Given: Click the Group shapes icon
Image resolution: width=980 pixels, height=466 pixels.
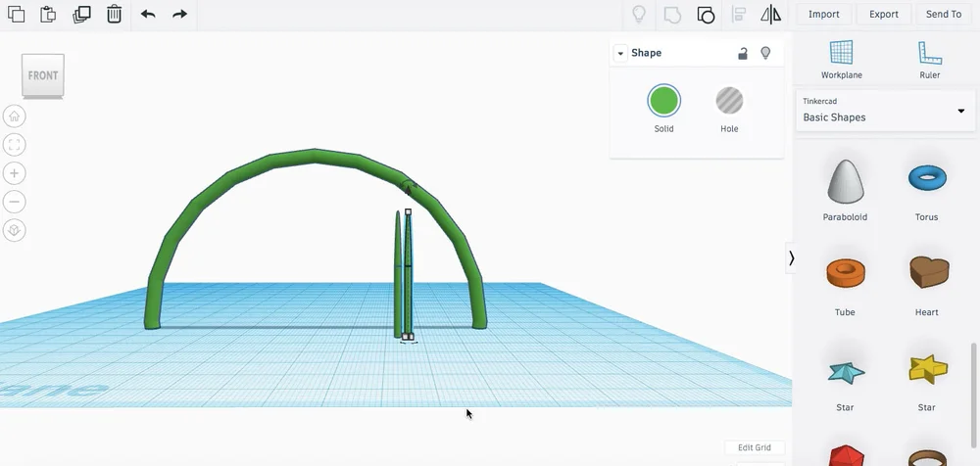Looking at the screenshot, I should pos(672,15).
